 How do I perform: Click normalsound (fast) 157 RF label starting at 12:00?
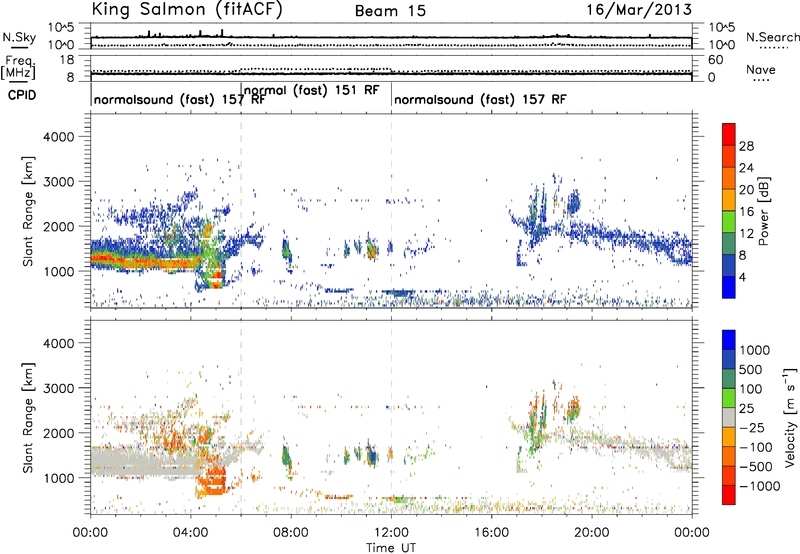[x=480, y=99]
